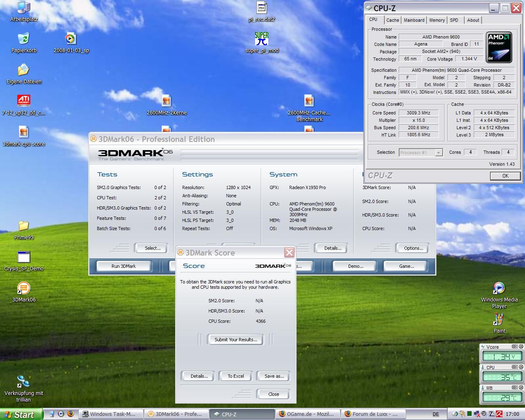Click the Core Speed value 3009.3 MHz
This screenshot has width=525, height=420.
[x=418, y=113]
